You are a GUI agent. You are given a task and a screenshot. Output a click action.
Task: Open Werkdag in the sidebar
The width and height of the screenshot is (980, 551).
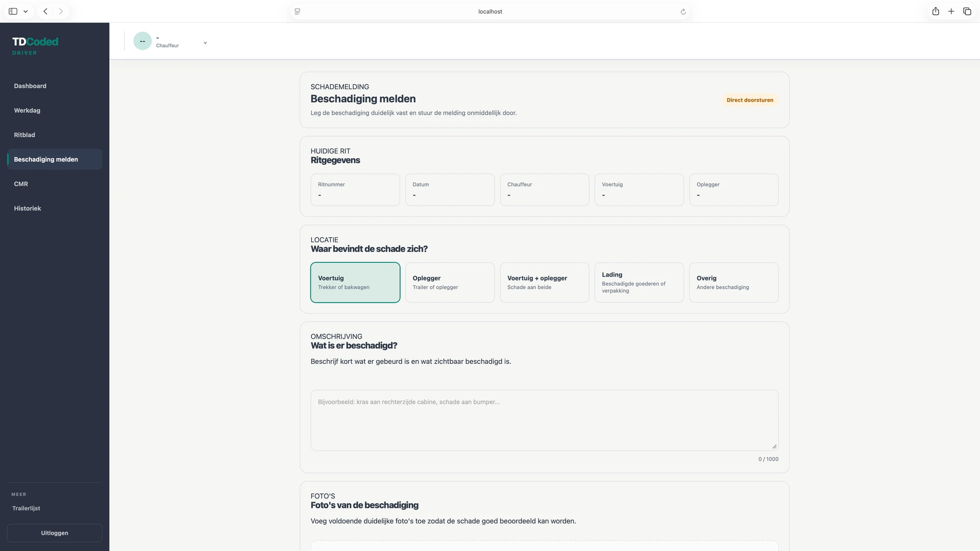pyautogui.click(x=55, y=110)
